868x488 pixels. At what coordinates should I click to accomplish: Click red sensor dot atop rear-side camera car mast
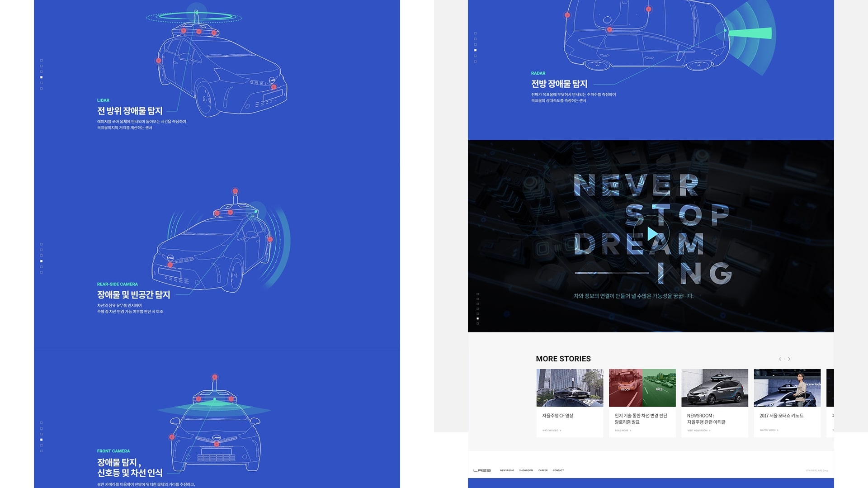click(235, 191)
